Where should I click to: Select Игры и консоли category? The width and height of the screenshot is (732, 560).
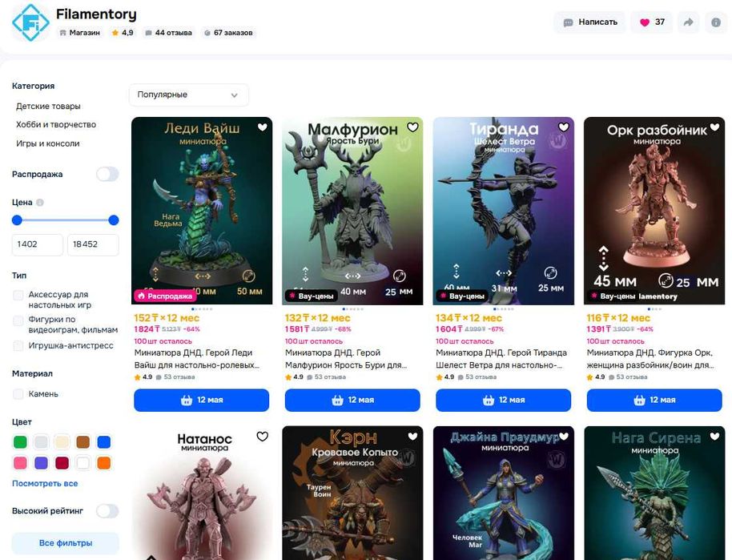point(47,143)
